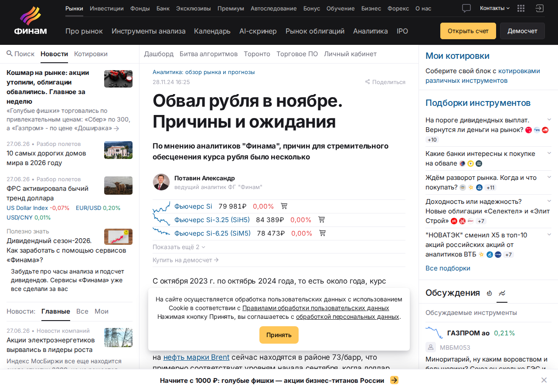Open the ГАЗПРОМ ао discussion instrument
Image resolution: width=558 pixels, height=392 pixels.
coord(469,333)
